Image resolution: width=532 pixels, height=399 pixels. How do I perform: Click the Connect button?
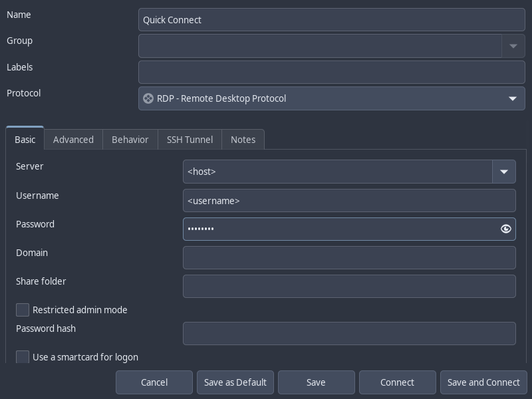[x=397, y=382]
